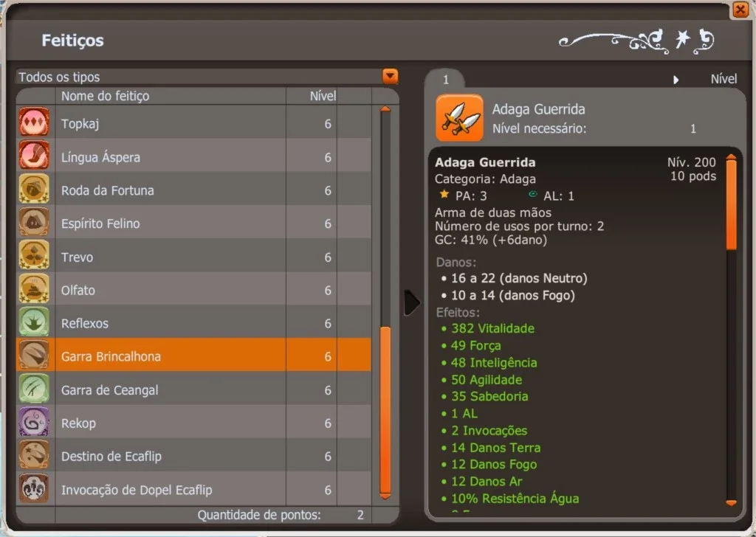Click the PA: 3 star icon
Image resolution: width=756 pixels, height=537 pixels.
[x=444, y=195]
